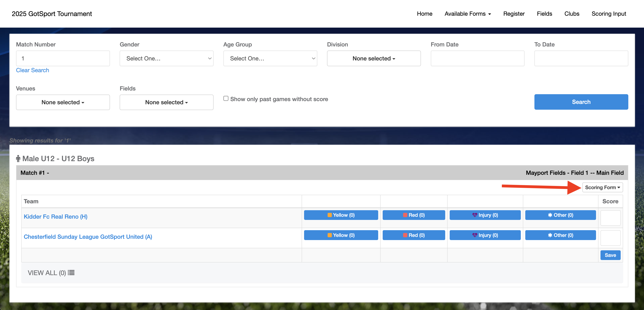This screenshot has width=644, height=310.
Task: Open the Available Forms menu
Action: (x=467, y=14)
